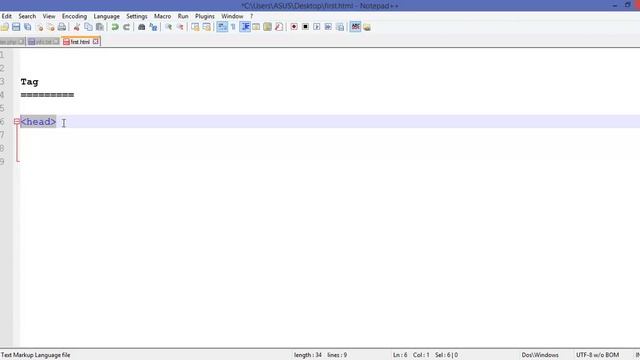
Task: Open the Window menu
Action: pyautogui.click(x=232, y=16)
